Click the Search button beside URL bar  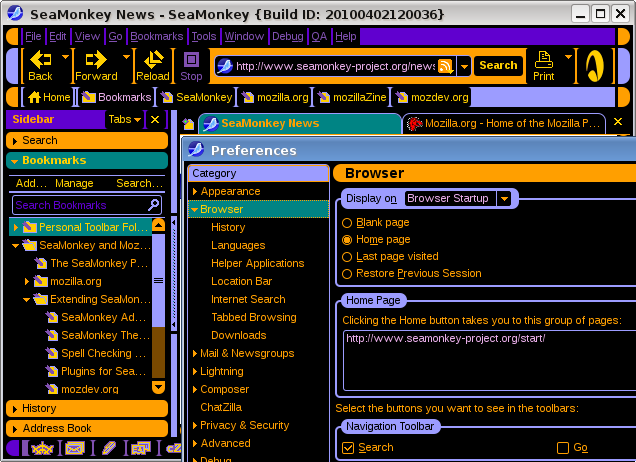tap(497, 66)
